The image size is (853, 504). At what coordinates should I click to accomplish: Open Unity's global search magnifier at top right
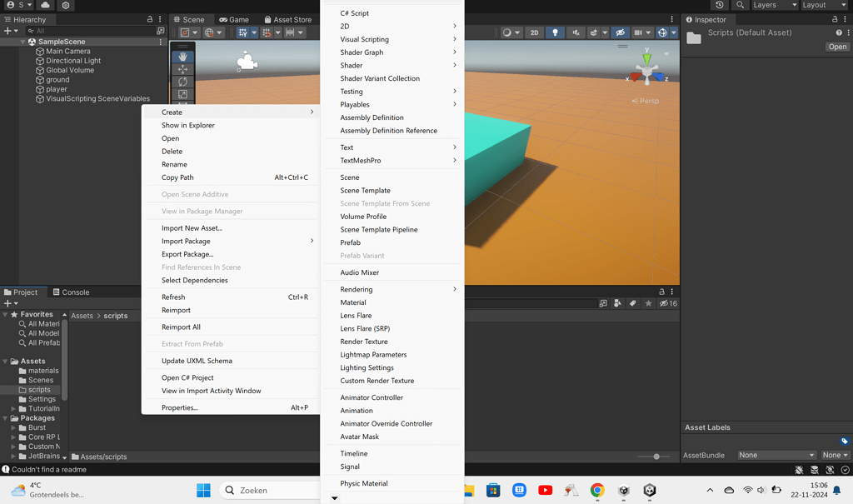(x=740, y=5)
